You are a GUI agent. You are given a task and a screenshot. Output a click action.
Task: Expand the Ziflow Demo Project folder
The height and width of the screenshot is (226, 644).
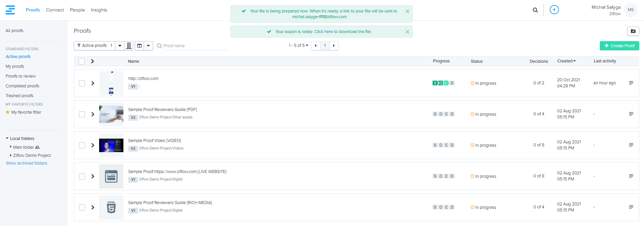click(11, 156)
